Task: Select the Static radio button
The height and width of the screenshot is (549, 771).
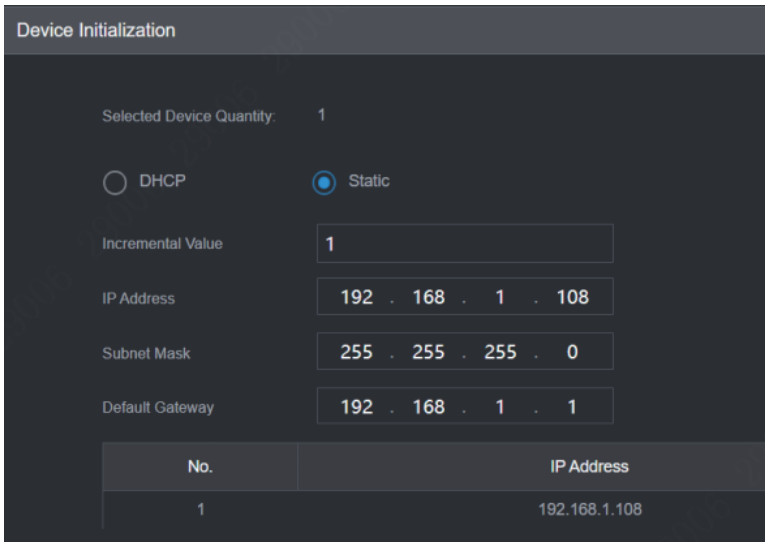Action: [x=323, y=184]
